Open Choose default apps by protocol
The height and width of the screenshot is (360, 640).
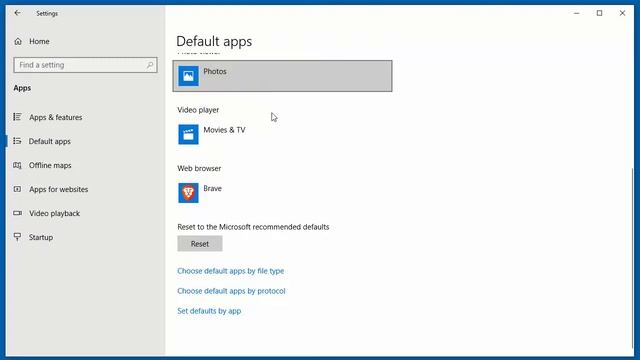click(x=231, y=291)
